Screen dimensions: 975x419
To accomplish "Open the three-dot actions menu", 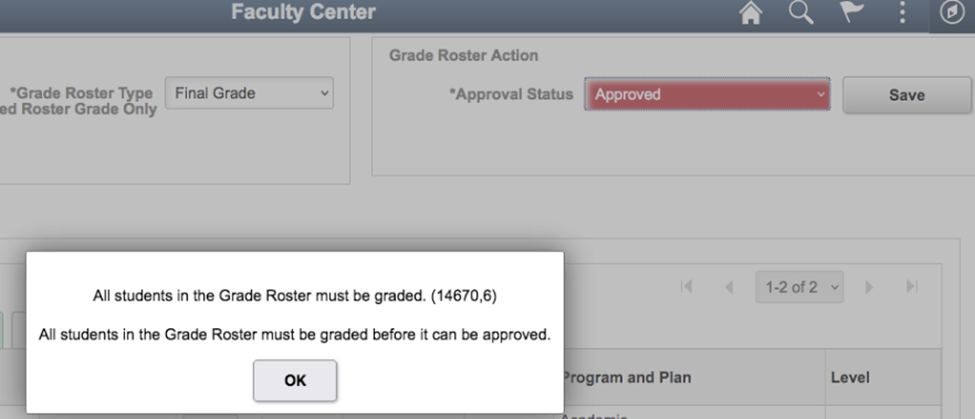I will [903, 13].
